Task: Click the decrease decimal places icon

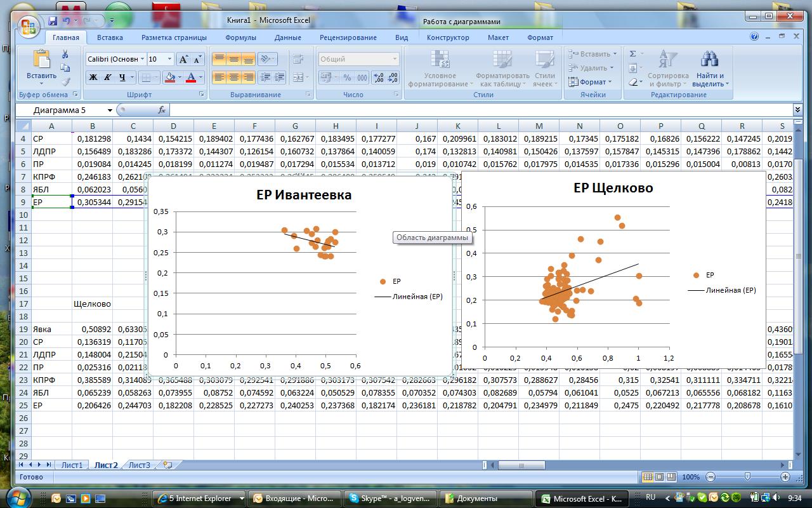Action: (x=393, y=77)
